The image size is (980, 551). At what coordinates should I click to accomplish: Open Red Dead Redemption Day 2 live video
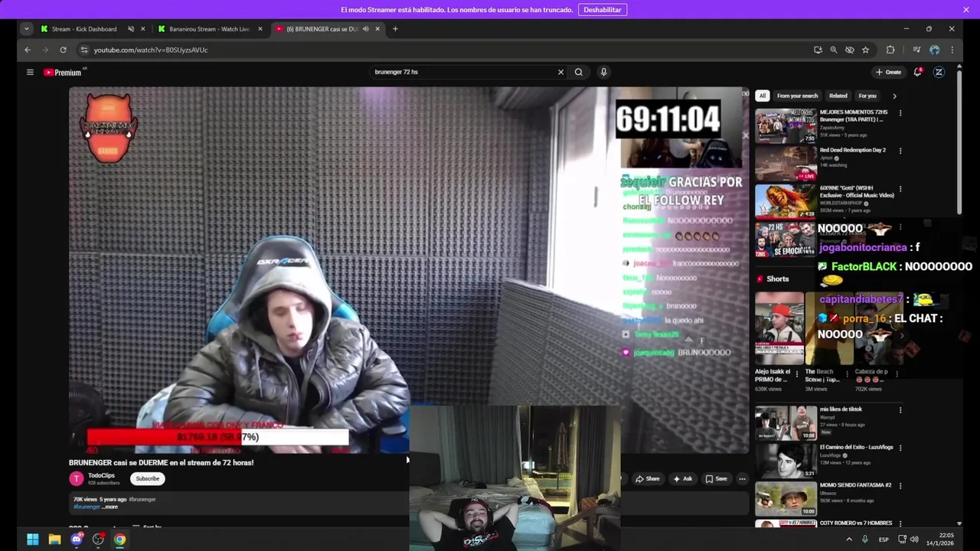click(786, 164)
